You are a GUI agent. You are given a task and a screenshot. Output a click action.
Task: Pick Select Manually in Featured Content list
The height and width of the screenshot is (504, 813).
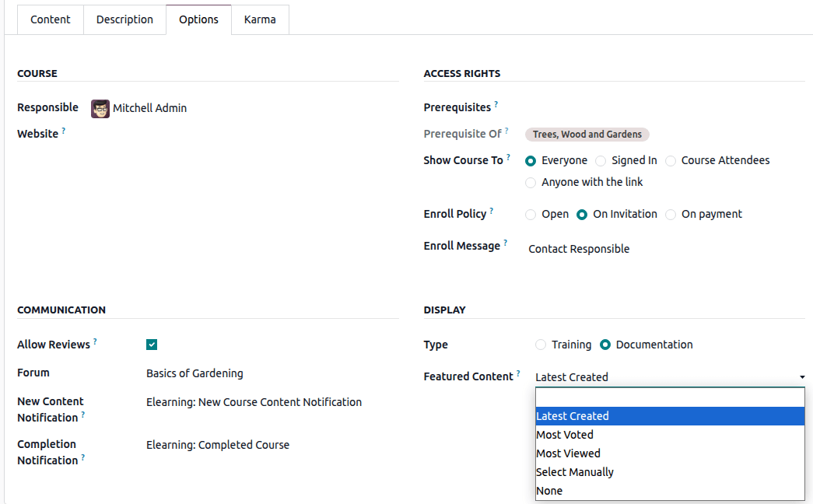point(575,472)
